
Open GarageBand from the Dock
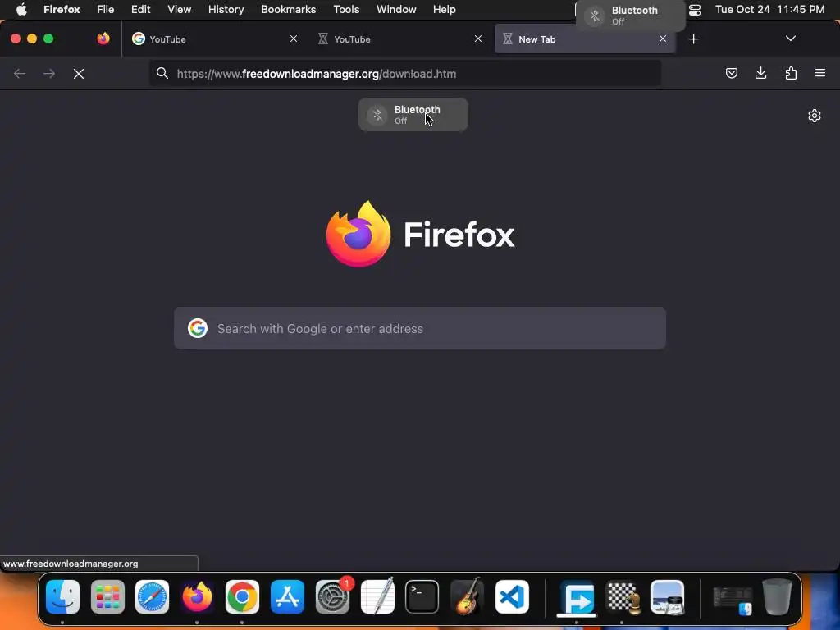[467, 596]
